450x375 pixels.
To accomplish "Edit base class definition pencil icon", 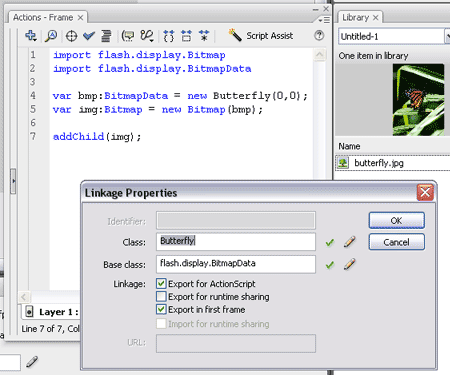I will click(x=349, y=264).
